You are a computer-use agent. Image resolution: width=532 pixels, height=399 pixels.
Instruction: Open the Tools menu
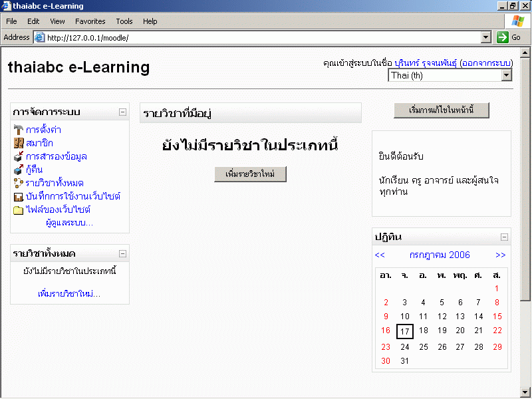click(x=124, y=21)
